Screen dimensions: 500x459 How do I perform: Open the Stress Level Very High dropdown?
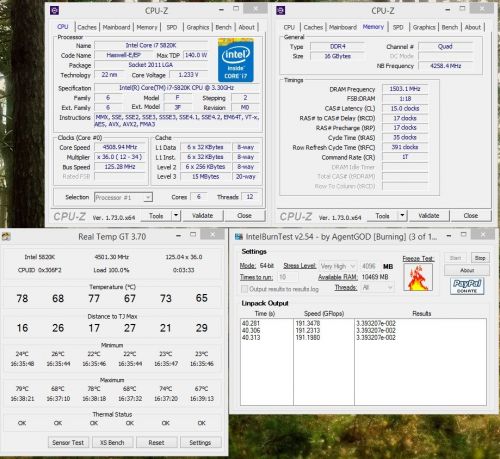337,266
